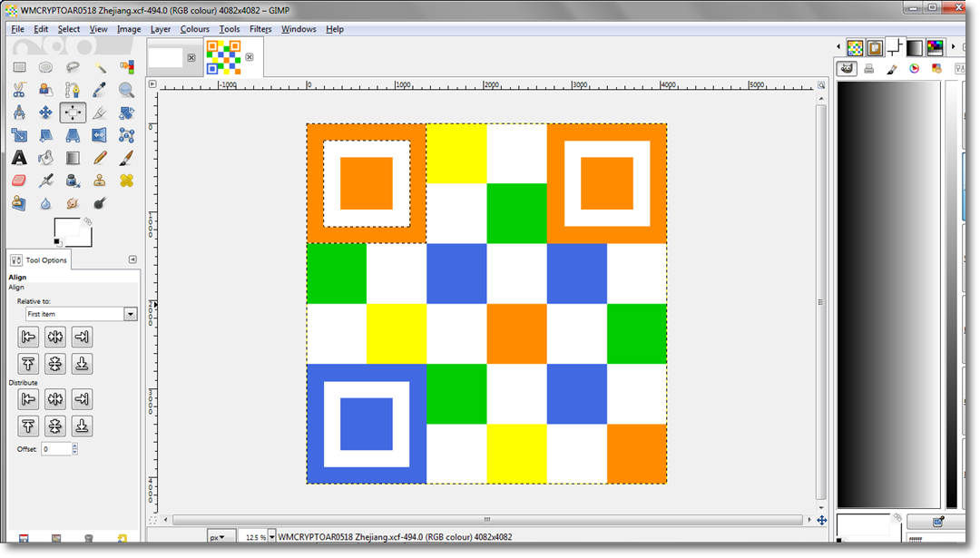Select the Heal tool
Screen dimensions: 980x558
coord(126,181)
